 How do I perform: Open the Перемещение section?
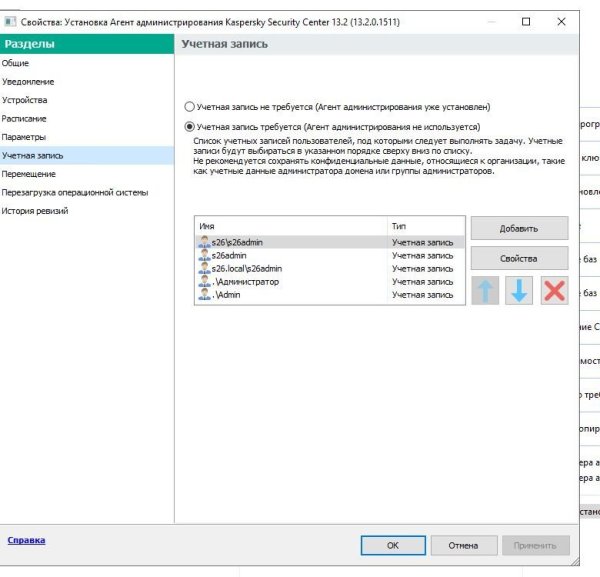(87, 174)
